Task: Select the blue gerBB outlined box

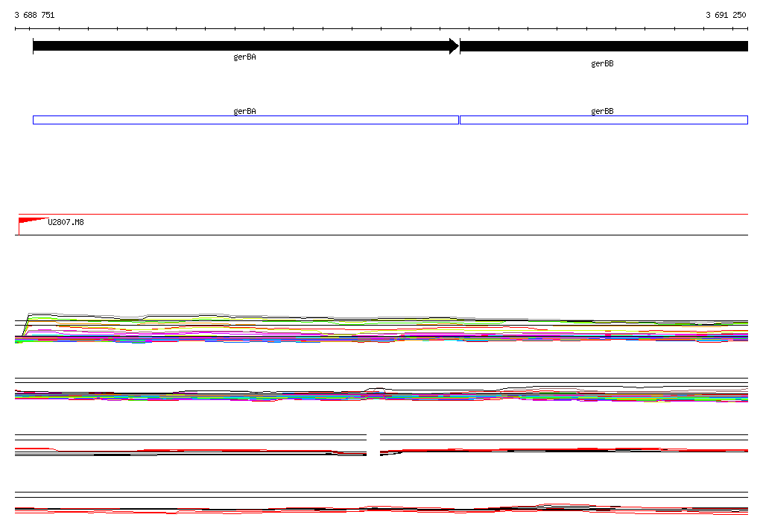Action: click(x=604, y=120)
